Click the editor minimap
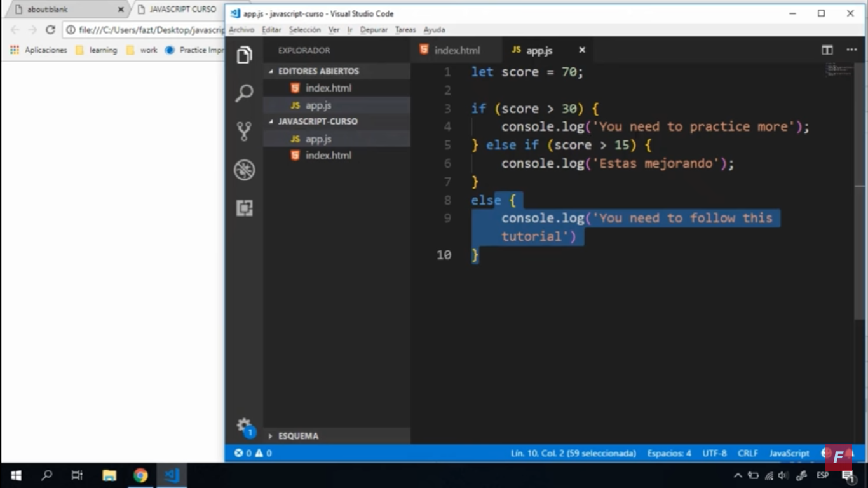Viewport: 868px width, 488px height. pos(839,70)
